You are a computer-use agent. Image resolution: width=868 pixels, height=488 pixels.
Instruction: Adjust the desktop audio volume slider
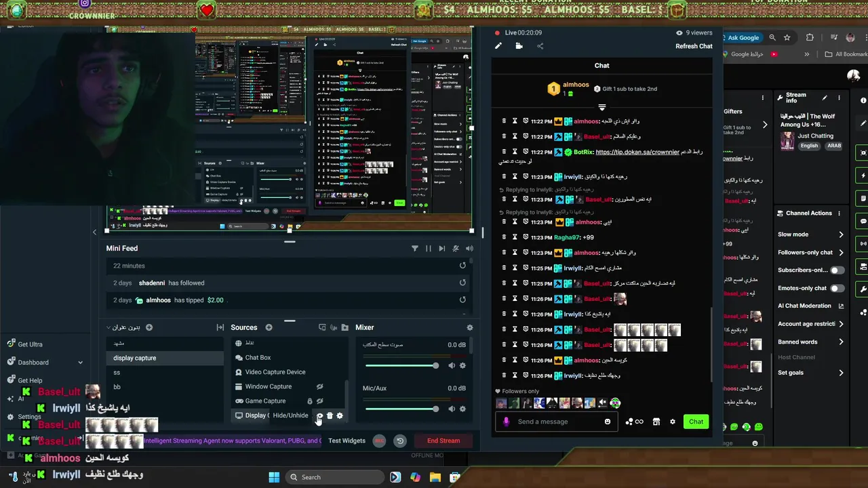pyautogui.click(x=402, y=365)
